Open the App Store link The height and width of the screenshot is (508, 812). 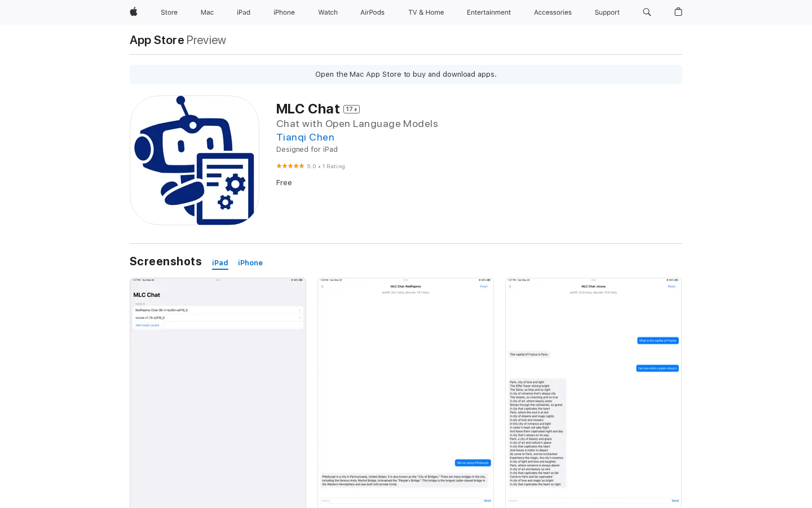(156, 40)
